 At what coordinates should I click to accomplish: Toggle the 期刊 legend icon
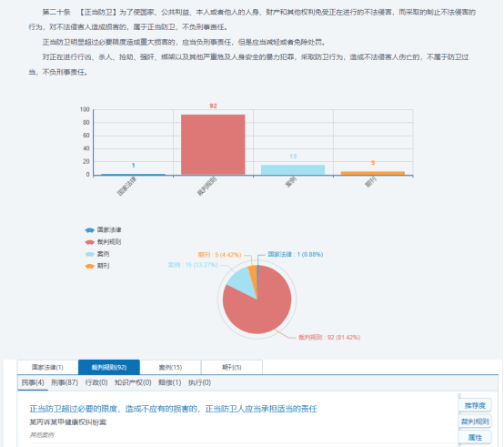point(90,266)
